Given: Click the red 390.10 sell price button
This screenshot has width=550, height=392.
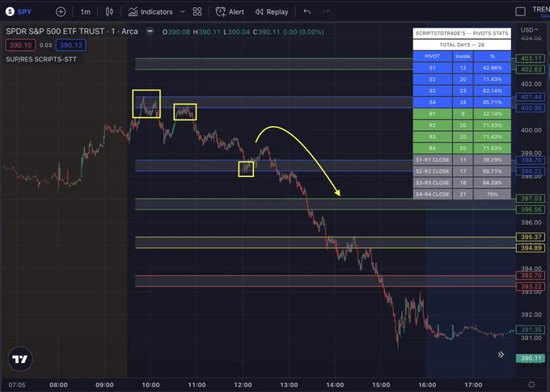Looking at the screenshot, I should [20, 45].
